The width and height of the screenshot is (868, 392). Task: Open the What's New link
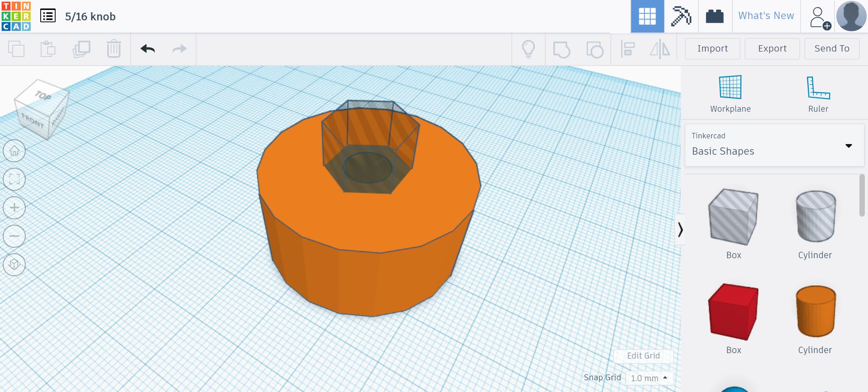pos(766,16)
